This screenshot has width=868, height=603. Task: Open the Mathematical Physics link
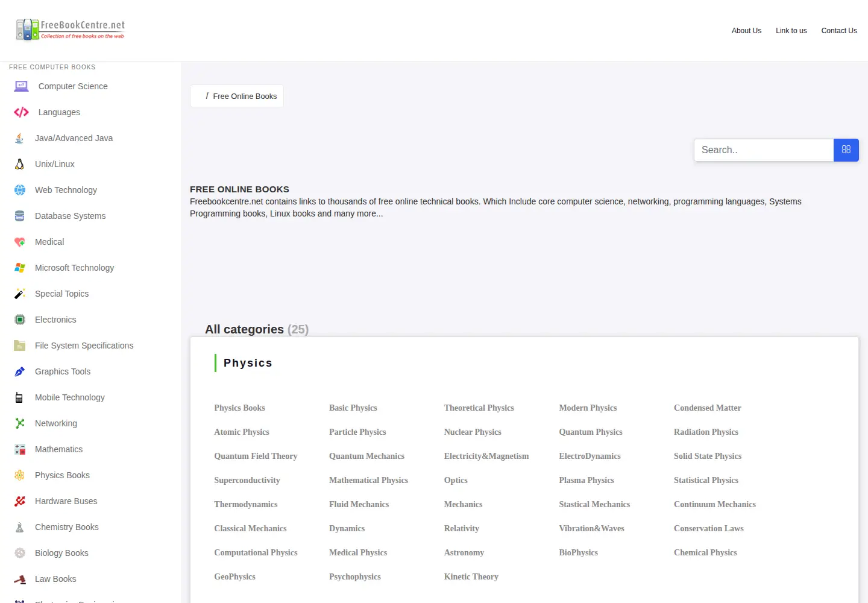368,480
